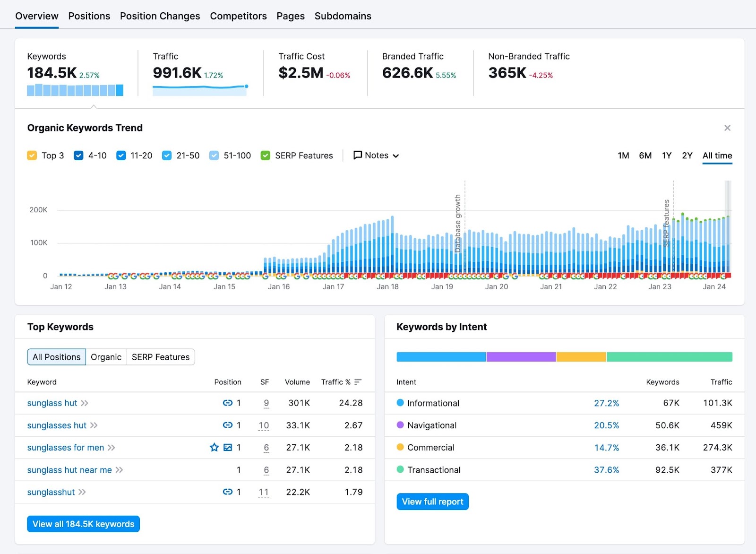Image resolution: width=756 pixels, height=554 pixels.
Task: Click the View full report button
Action: pos(432,502)
